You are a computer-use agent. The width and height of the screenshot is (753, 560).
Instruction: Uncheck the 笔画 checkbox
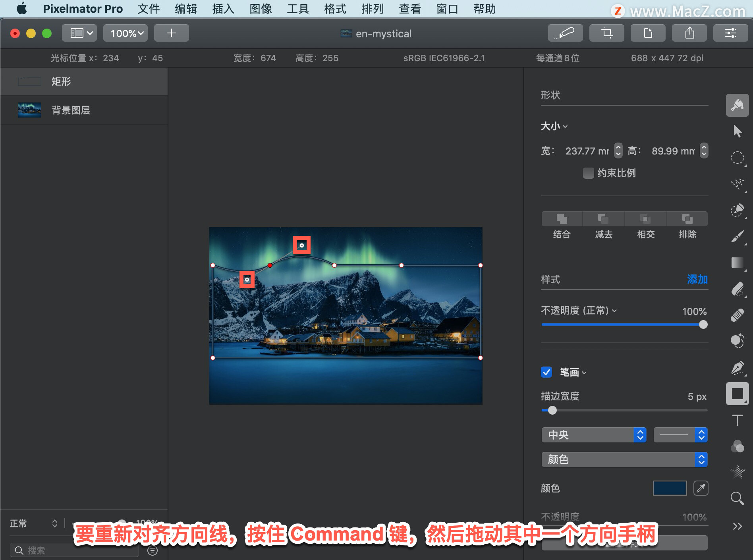[x=546, y=372]
